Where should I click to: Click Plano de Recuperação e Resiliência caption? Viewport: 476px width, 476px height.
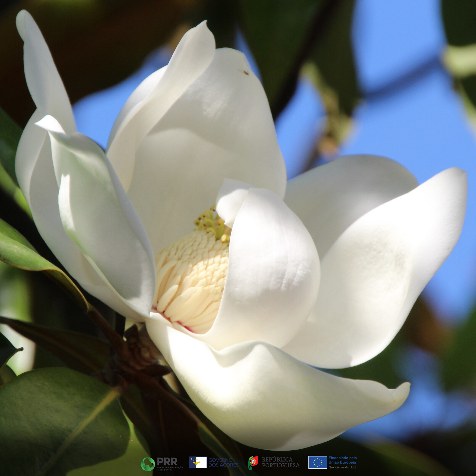tap(170, 468)
